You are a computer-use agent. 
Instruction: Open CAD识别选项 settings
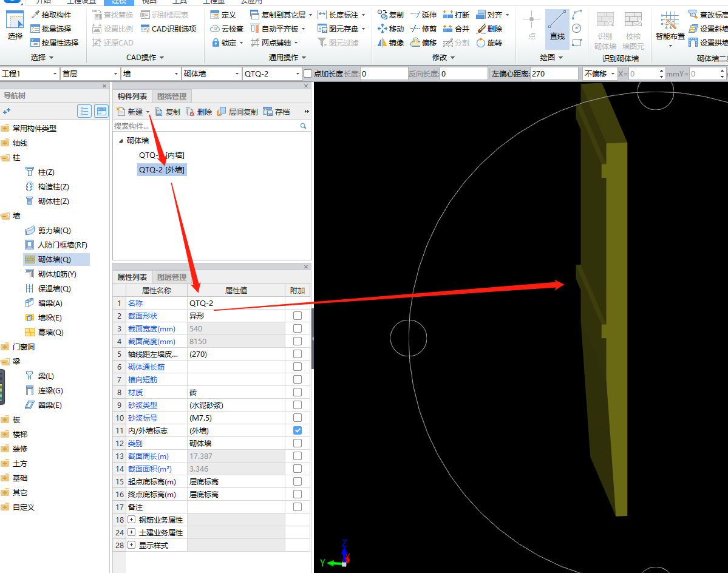(x=169, y=29)
